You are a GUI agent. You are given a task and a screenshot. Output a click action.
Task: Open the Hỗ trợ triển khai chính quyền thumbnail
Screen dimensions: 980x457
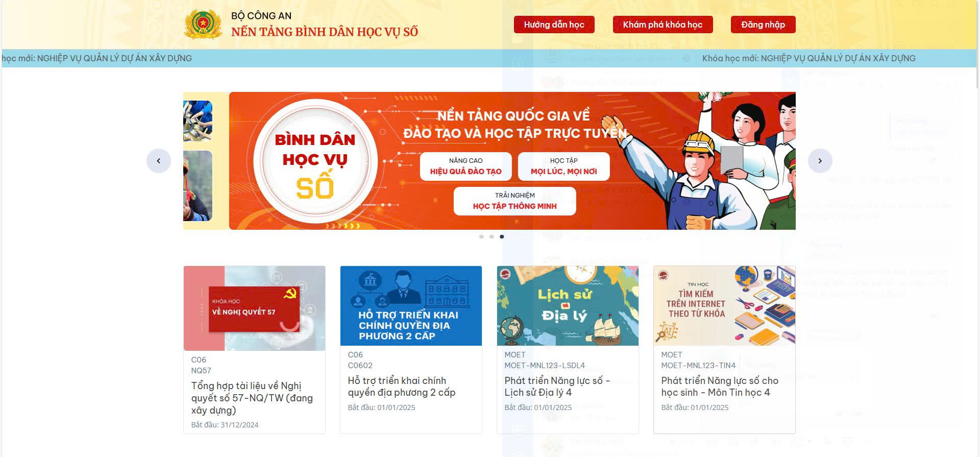tap(411, 306)
